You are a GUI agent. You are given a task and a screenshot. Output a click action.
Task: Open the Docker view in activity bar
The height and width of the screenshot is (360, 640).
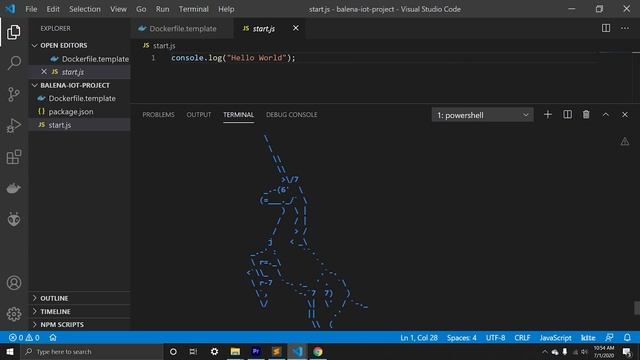click(14, 188)
